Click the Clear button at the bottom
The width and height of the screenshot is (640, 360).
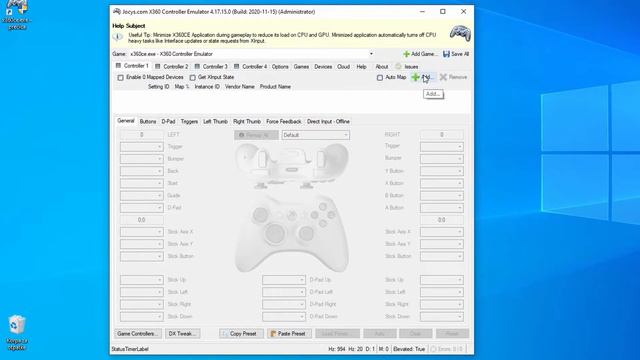[416, 334]
